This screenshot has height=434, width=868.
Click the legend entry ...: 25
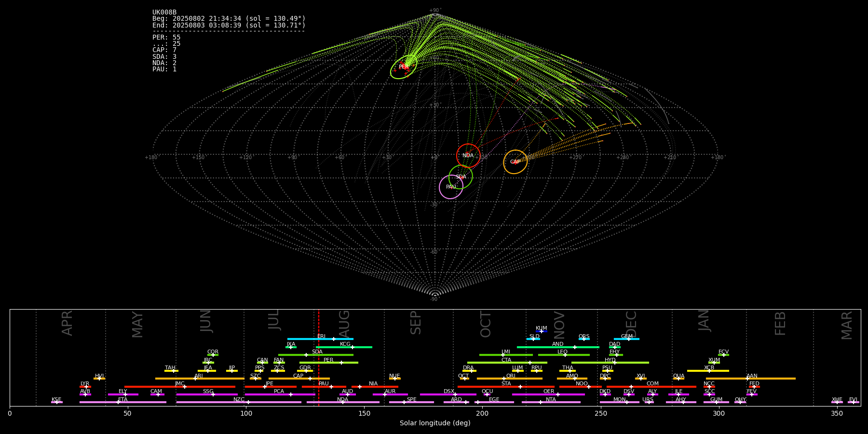click(166, 44)
